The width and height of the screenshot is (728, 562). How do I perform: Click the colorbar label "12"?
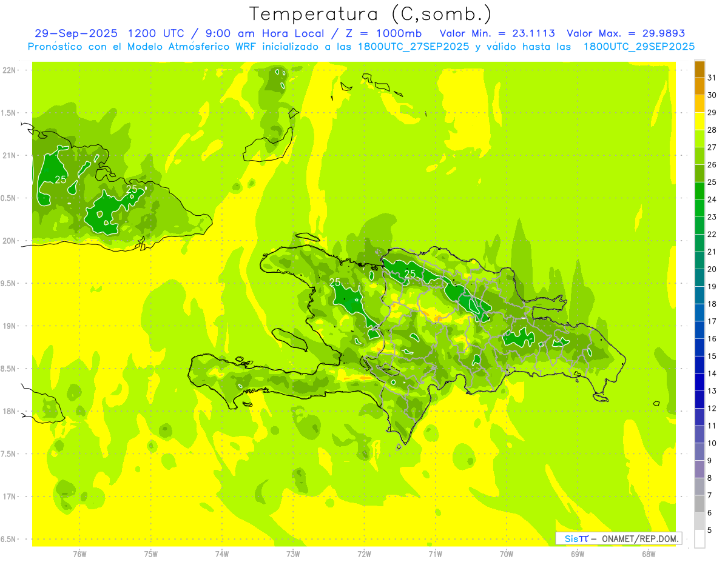click(x=712, y=409)
